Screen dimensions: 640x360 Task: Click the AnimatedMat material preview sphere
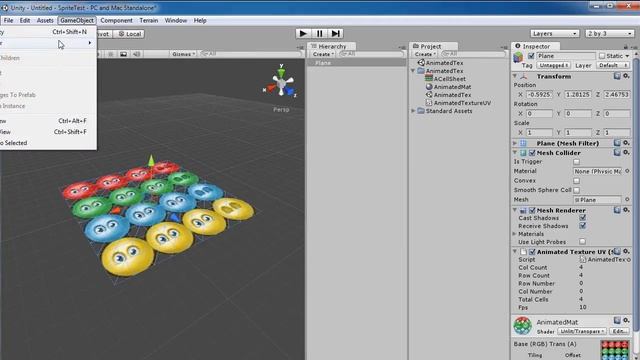[522, 326]
